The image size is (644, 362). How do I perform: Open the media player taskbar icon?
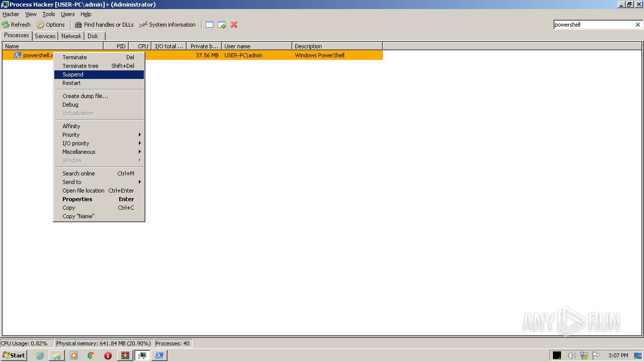(74, 355)
